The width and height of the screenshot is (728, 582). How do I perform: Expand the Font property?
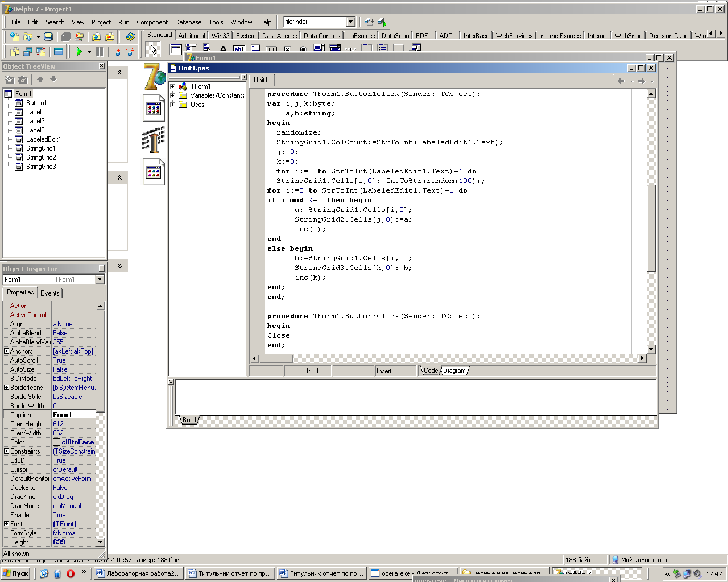point(6,524)
